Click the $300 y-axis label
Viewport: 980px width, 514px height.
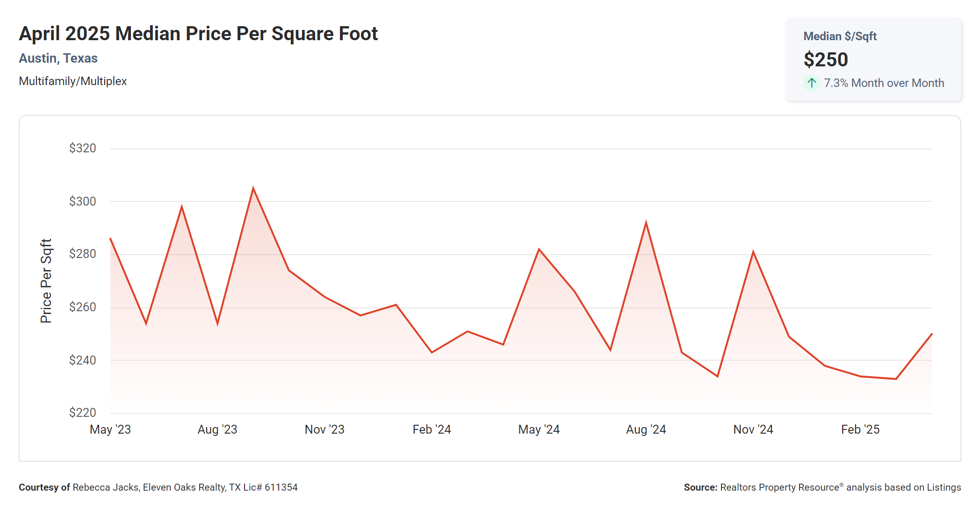click(x=82, y=201)
